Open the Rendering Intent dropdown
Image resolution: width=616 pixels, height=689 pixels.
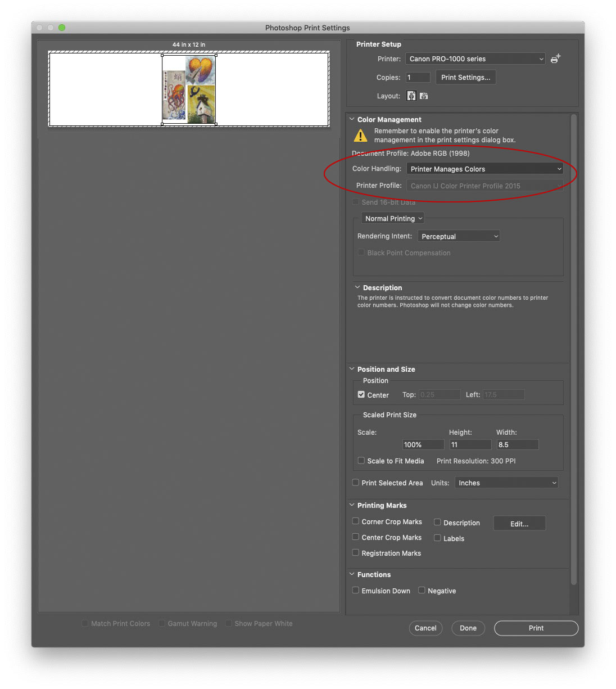click(x=459, y=236)
